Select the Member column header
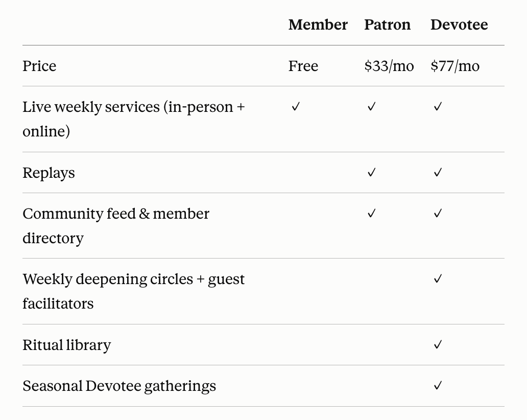Screen dimensions: 527x420 click(x=318, y=25)
